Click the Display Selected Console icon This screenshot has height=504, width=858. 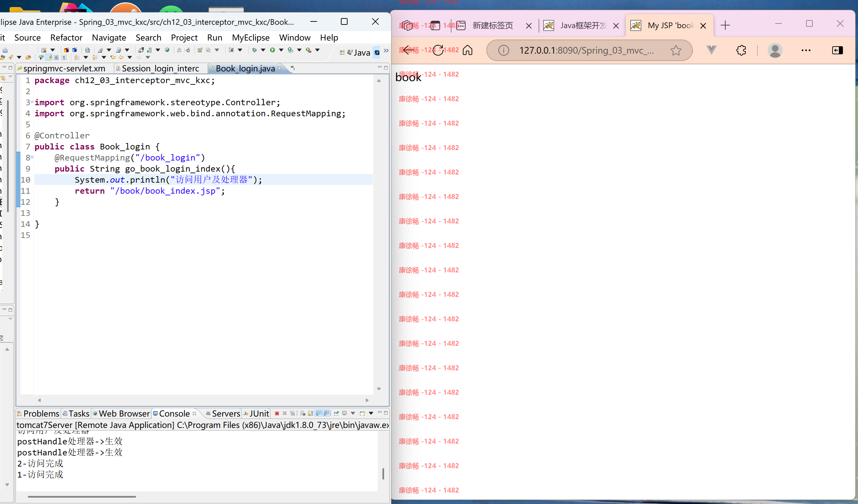click(x=345, y=414)
